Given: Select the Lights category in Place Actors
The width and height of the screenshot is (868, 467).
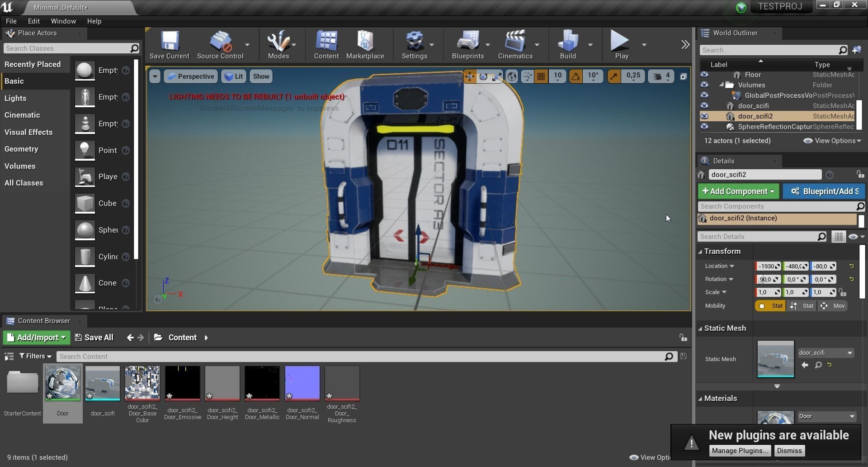Looking at the screenshot, I should (15, 98).
